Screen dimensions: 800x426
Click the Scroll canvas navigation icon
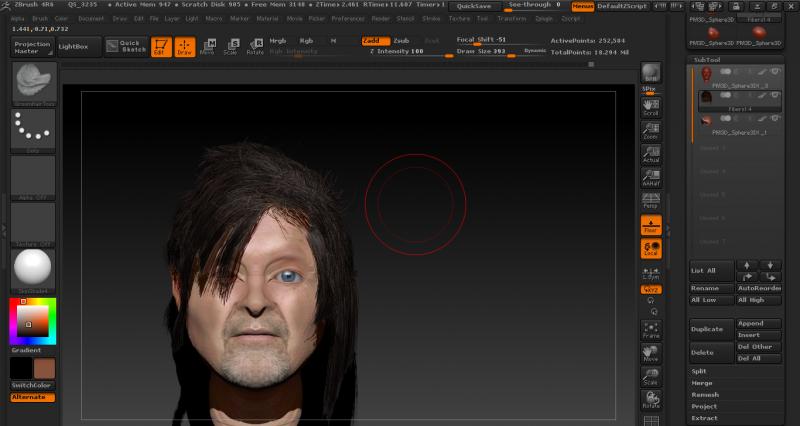click(651, 105)
